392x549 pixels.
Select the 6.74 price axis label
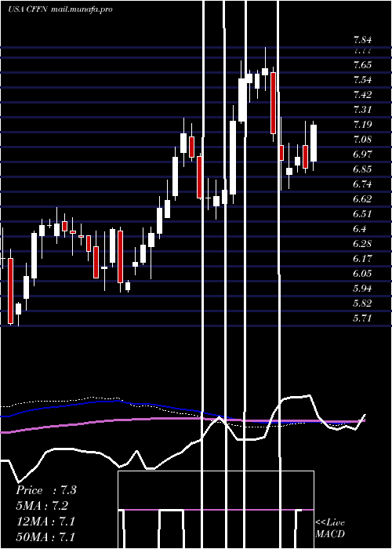362,184
